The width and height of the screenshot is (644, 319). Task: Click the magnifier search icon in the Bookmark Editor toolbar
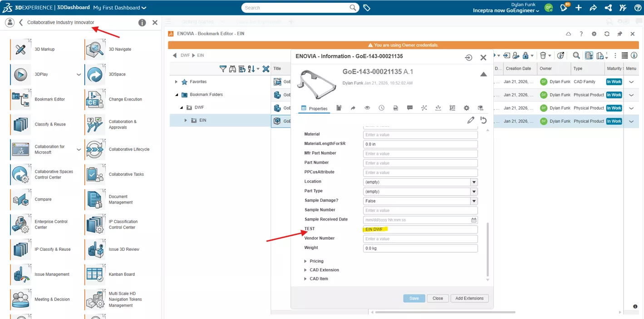[576, 55]
